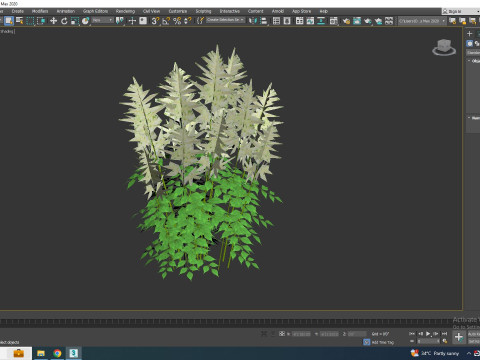Click the X coordinate input field
This screenshot has width=480, height=360.
coord(301,334)
